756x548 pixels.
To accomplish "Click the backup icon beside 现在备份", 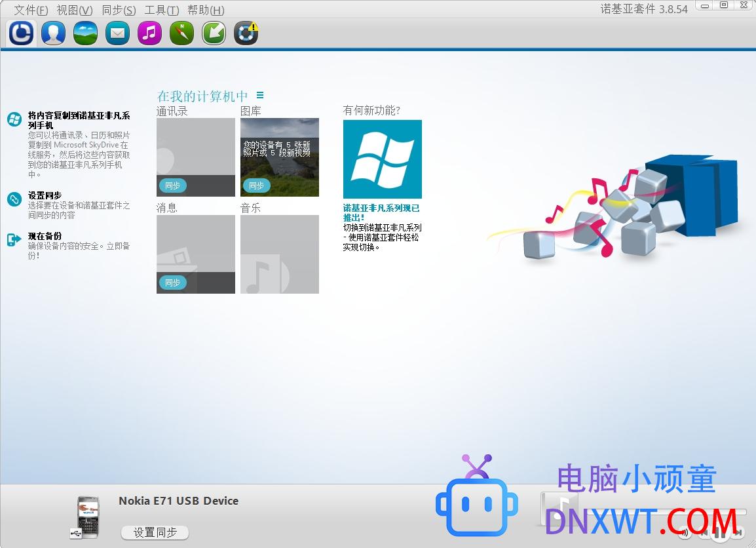I will click(x=14, y=239).
